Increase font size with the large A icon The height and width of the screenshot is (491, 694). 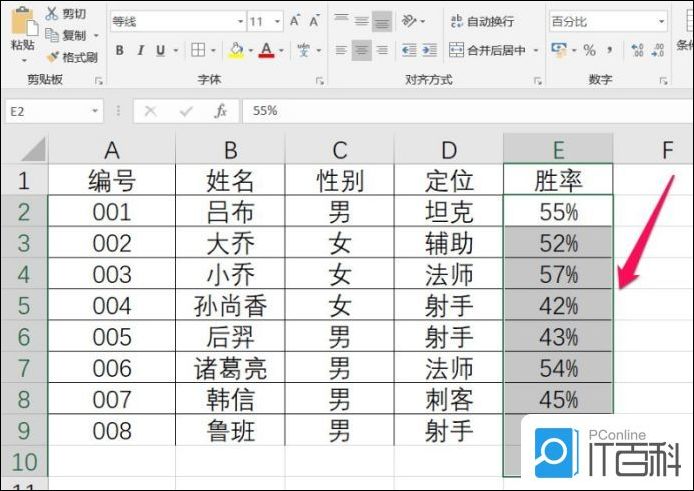coord(295,21)
